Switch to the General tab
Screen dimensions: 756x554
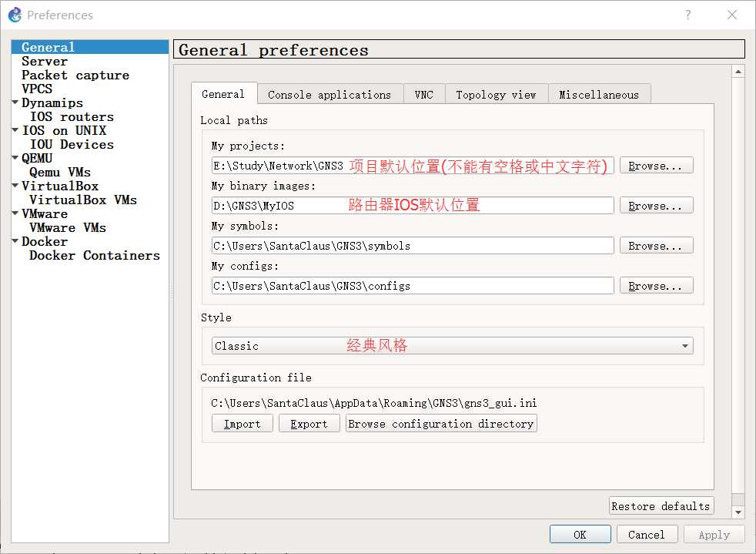[x=224, y=94]
